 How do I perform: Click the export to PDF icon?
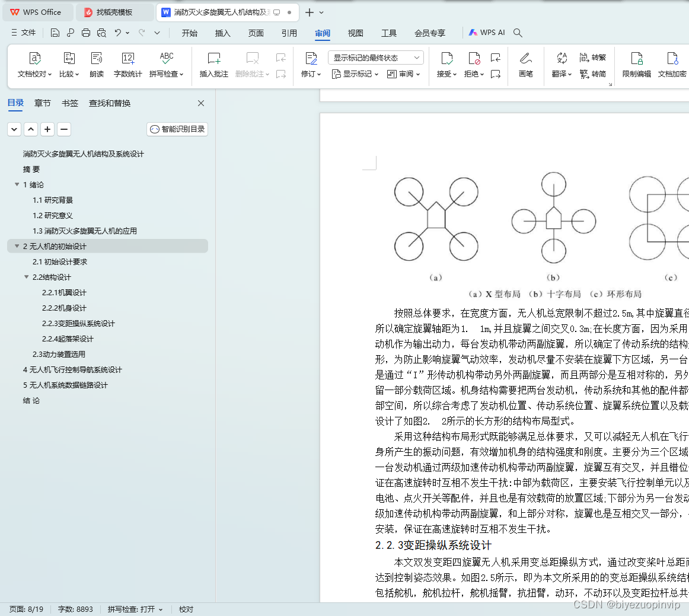(71, 33)
